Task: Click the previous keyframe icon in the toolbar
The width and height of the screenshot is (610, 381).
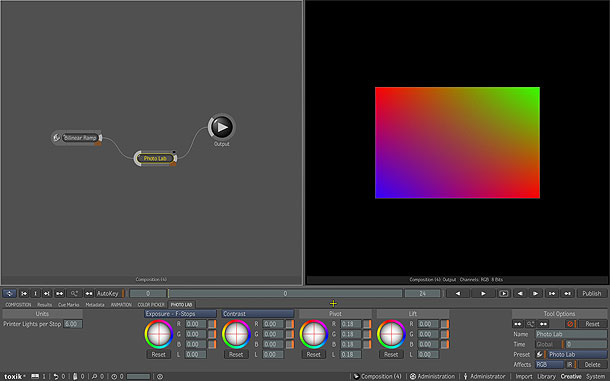Action: tap(24, 293)
